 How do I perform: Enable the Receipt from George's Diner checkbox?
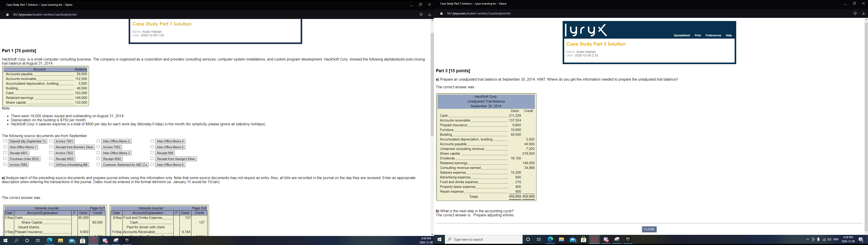coord(152,159)
